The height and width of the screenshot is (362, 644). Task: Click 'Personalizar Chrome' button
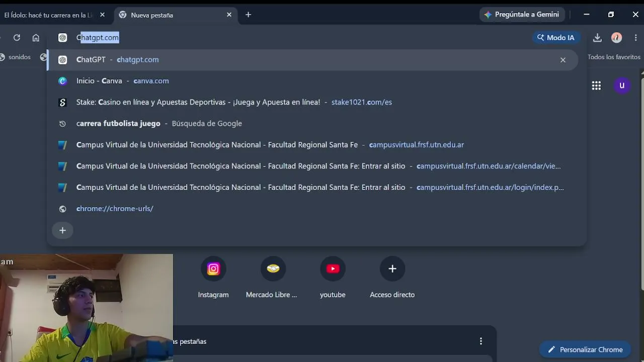point(585,349)
